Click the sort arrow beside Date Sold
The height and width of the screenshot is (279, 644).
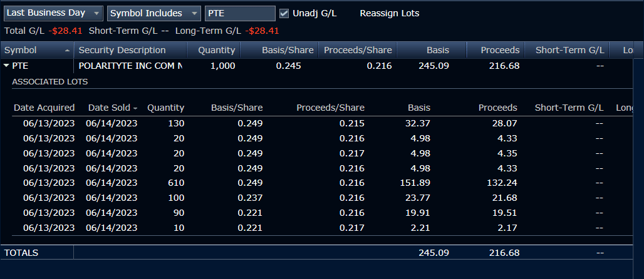click(x=135, y=108)
